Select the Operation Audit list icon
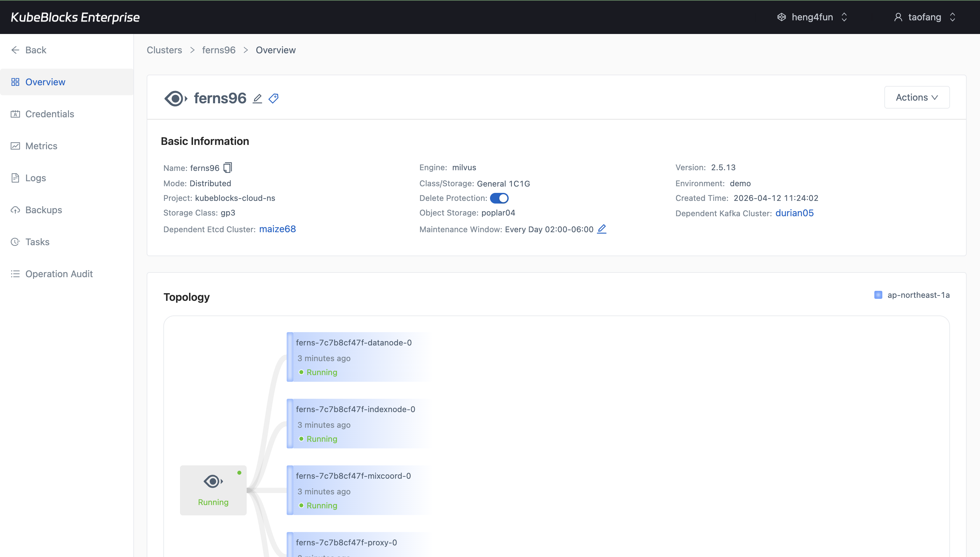The height and width of the screenshot is (557, 980). click(15, 274)
